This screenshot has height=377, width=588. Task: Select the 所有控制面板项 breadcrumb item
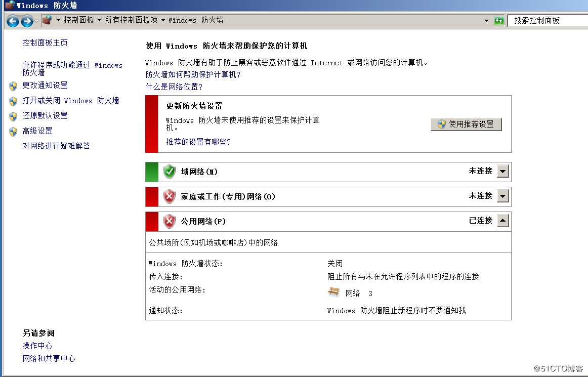(x=131, y=20)
